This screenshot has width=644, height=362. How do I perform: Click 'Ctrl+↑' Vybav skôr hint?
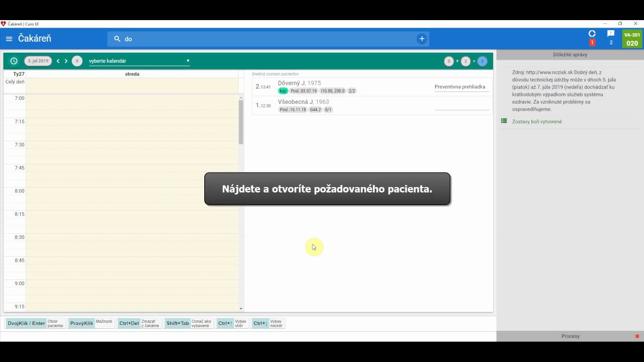point(232,323)
